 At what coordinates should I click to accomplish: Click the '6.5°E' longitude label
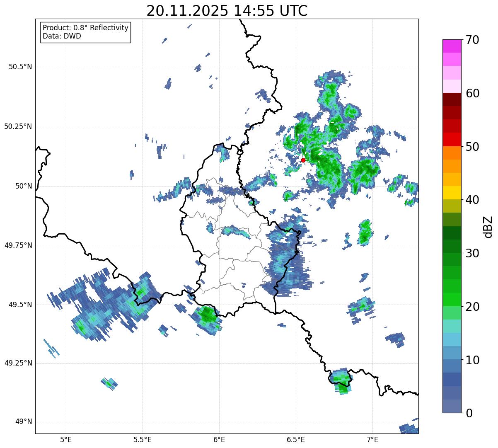coord(296,439)
